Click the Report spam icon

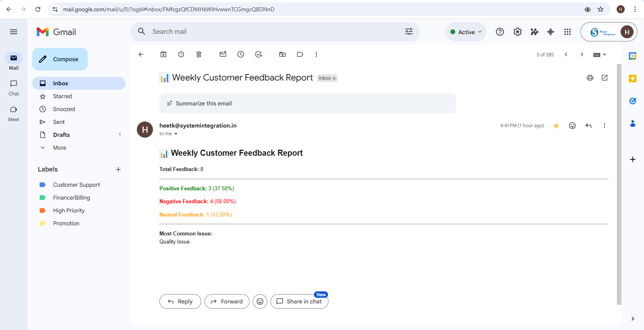pyautogui.click(x=181, y=54)
